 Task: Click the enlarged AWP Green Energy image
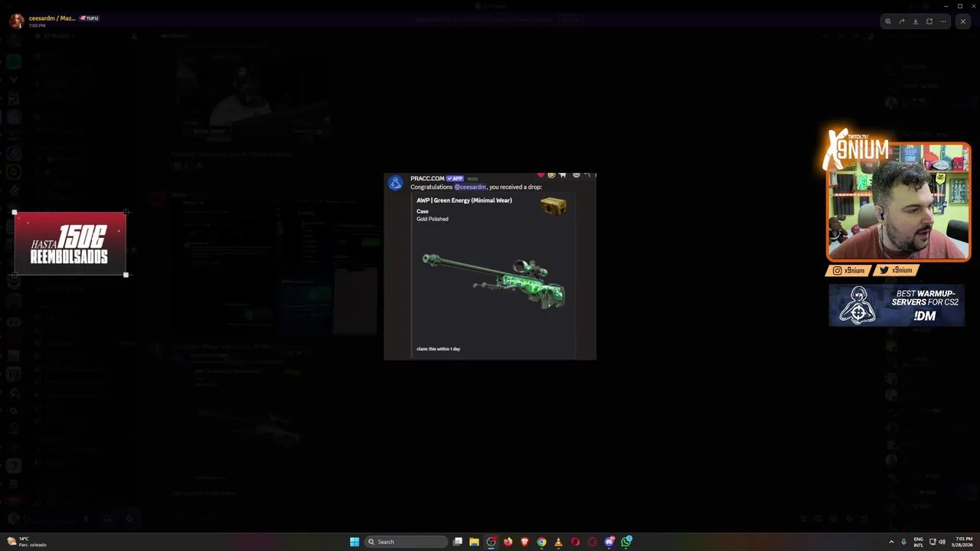click(490, 266)
